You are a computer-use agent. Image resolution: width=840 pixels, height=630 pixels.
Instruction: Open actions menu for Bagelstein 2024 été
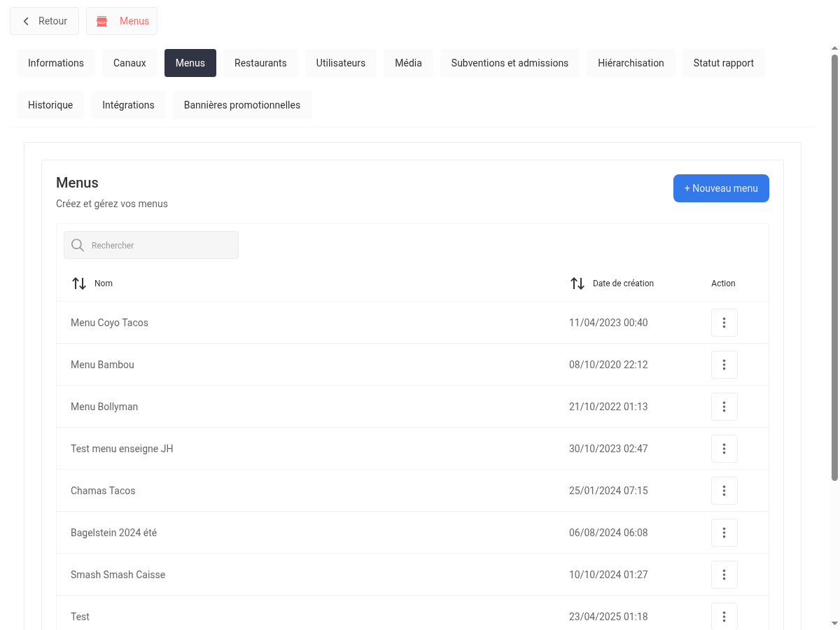pyautogui.click(x=724, y=533)
